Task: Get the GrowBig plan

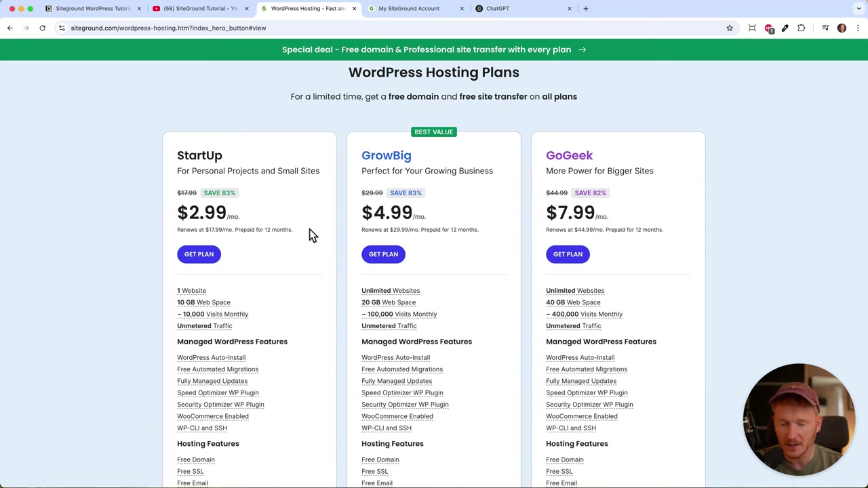Action: click(x=383, y=254)
